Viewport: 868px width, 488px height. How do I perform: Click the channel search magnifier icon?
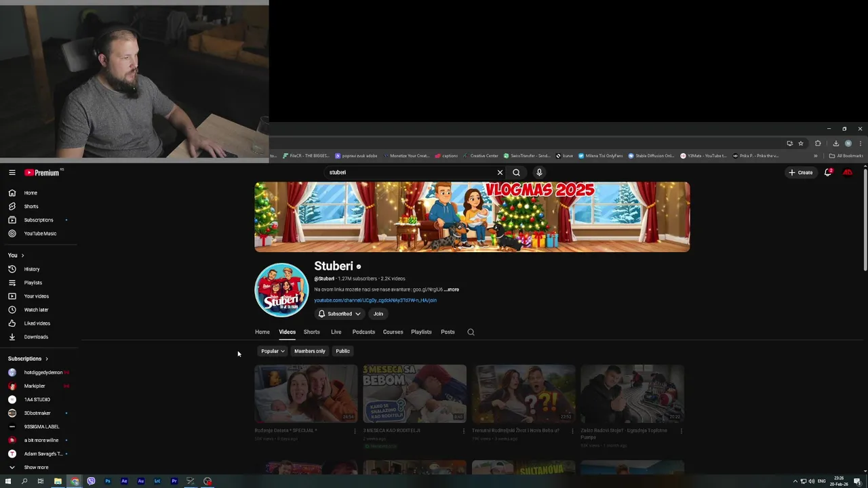[x=471, y=332]
